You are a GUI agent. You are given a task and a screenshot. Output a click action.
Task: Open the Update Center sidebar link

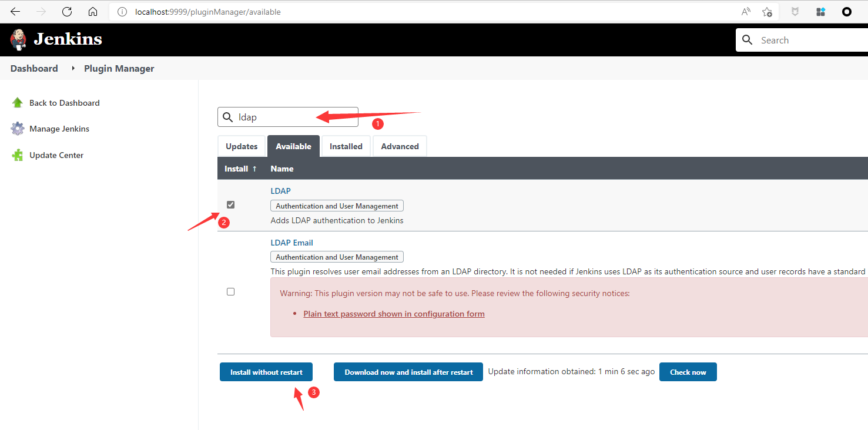tap(56, 155)
